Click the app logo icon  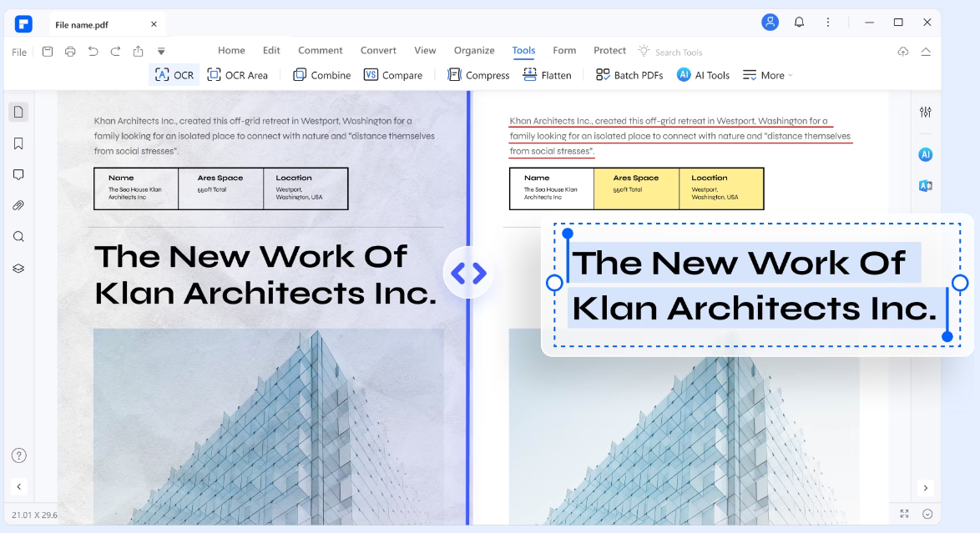23,23
